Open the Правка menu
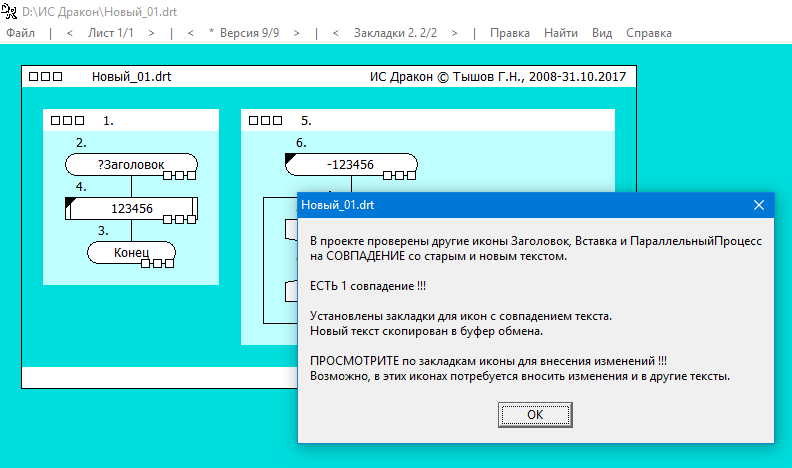Viewport: 792px width, 468px height. coord(510,33)
